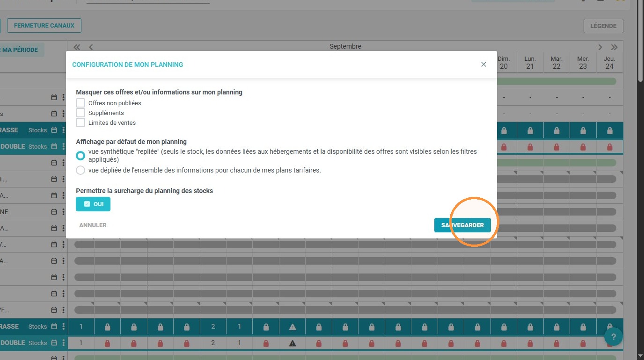Select the "Mar. 22" day header
This screenshot has height=360, width=644.
click(x=556, y=63)
